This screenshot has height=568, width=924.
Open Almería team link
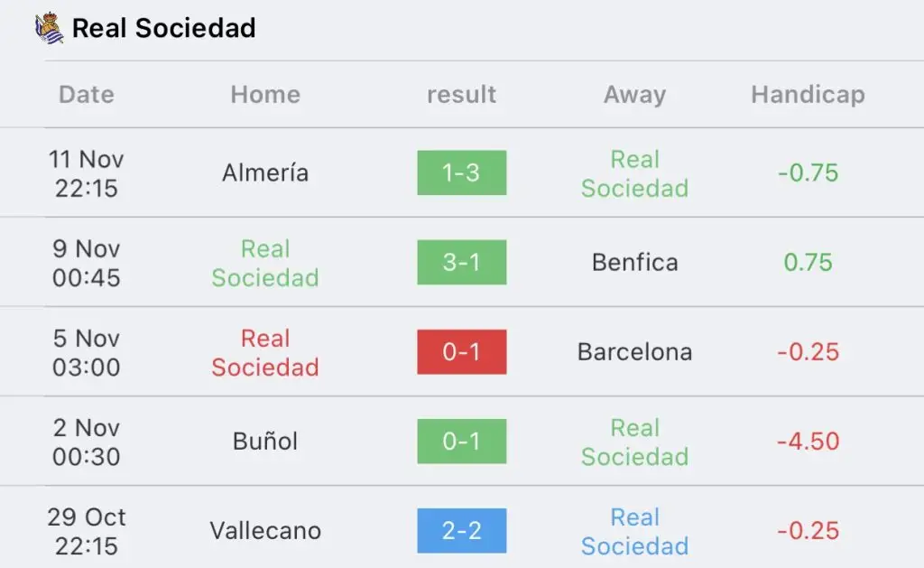265,172
